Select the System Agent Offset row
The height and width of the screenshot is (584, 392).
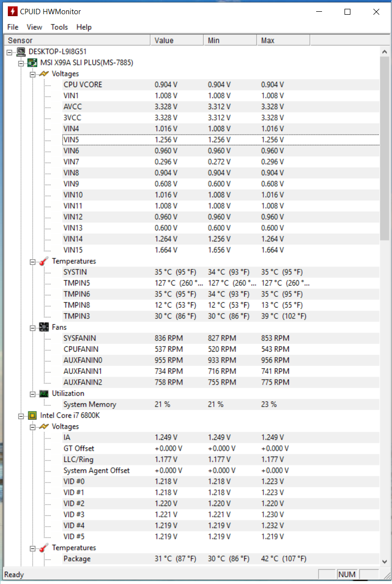[x=221, y=470]
